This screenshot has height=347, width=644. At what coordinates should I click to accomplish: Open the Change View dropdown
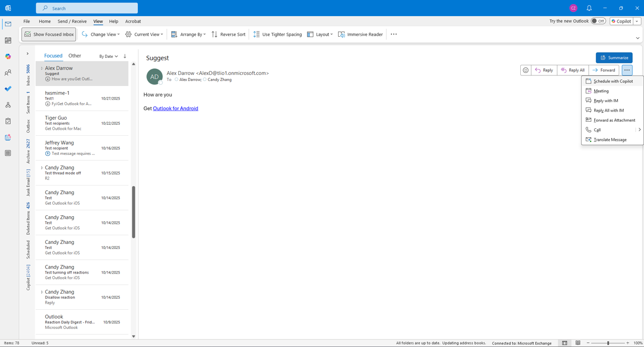click(x=101, y=34)
